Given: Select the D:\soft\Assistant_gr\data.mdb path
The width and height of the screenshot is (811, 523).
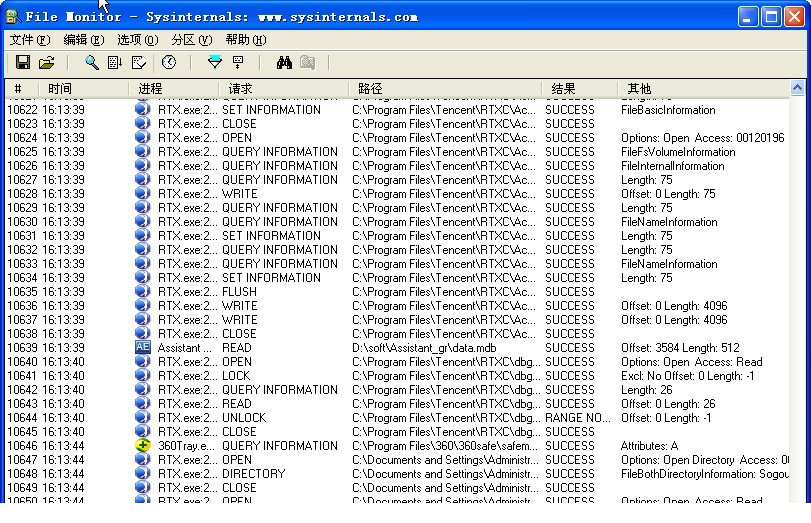Looking at the screenshot, I should [424, 348].
